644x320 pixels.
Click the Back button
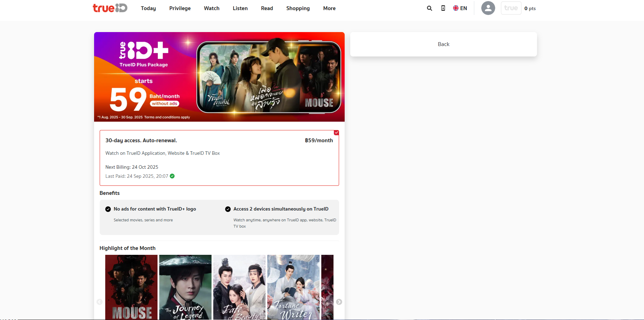click(x=444, y=44)
